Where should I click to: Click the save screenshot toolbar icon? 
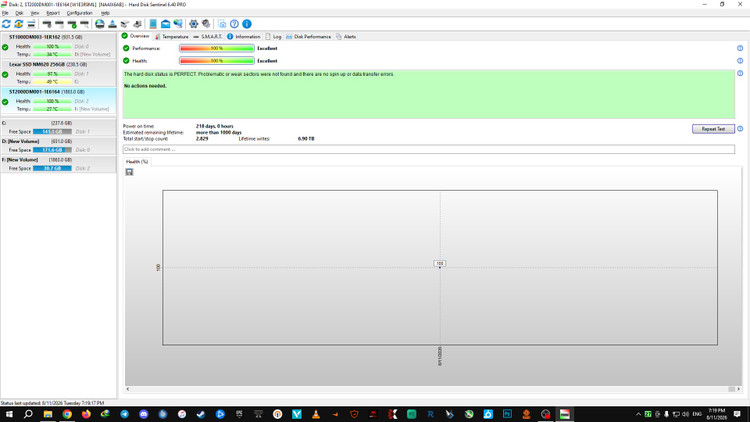222,24
